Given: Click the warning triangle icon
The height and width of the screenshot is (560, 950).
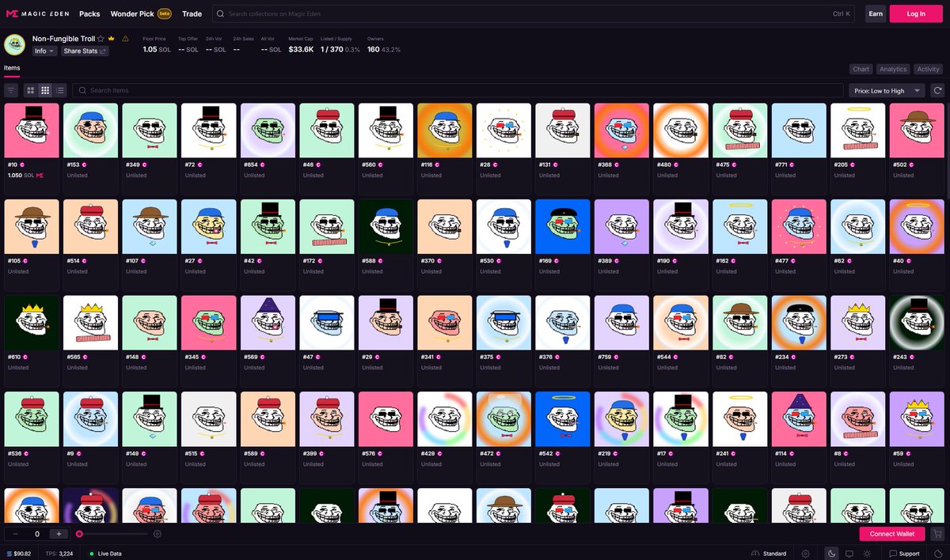Looking at the screenshot, I should pyautogui.click(x=125, y=38).
